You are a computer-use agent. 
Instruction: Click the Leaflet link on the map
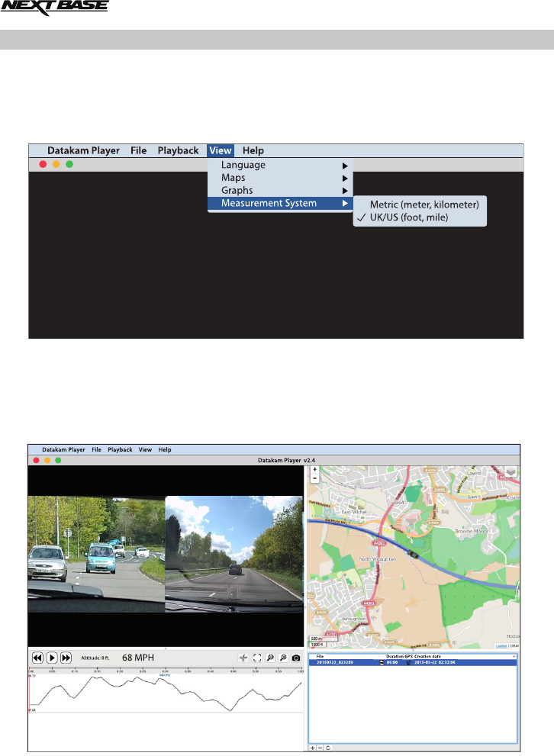pyautogui.click(x=501, y=646)
